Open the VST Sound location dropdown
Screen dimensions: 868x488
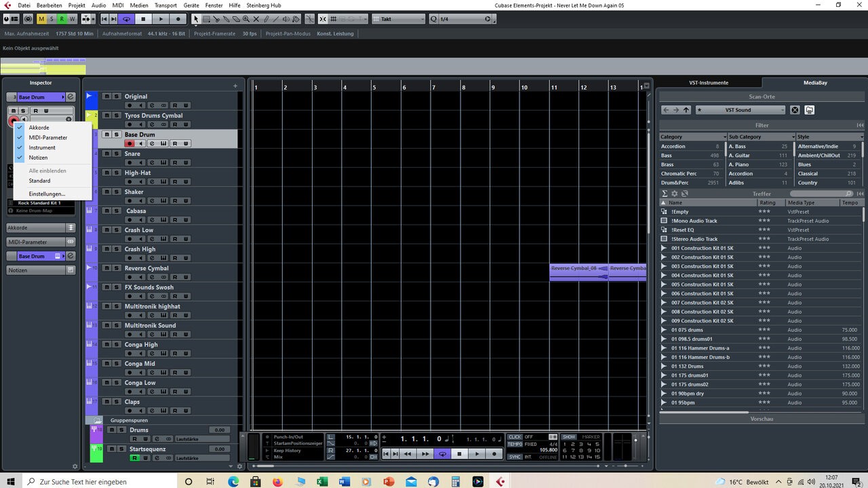point(741,110)
